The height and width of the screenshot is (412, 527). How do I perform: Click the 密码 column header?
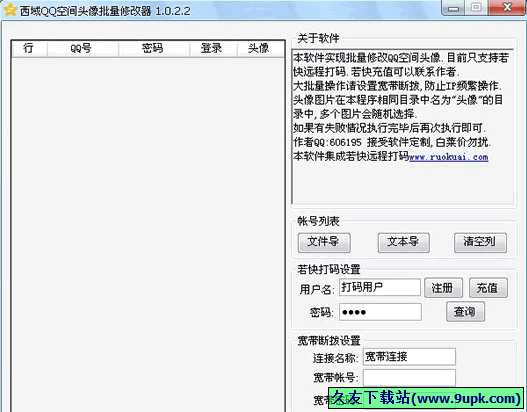point(154,48)
